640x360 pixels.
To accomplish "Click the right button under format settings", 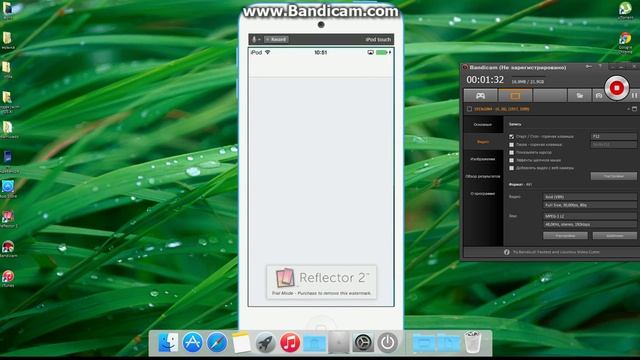I will [615, 236].
